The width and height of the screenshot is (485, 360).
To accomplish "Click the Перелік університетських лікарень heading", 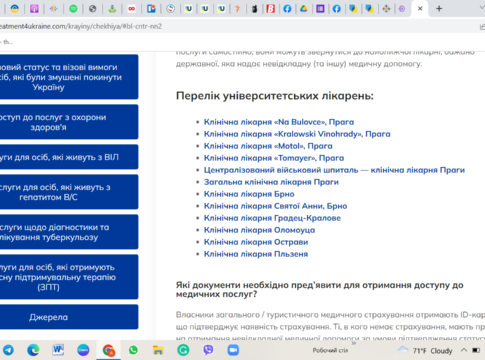I will coord(275,96).
